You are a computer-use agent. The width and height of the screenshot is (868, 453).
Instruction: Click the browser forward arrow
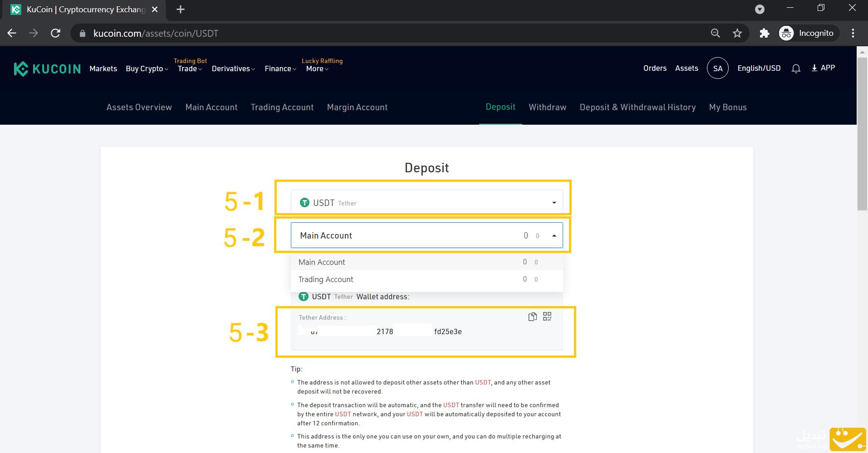34,33
